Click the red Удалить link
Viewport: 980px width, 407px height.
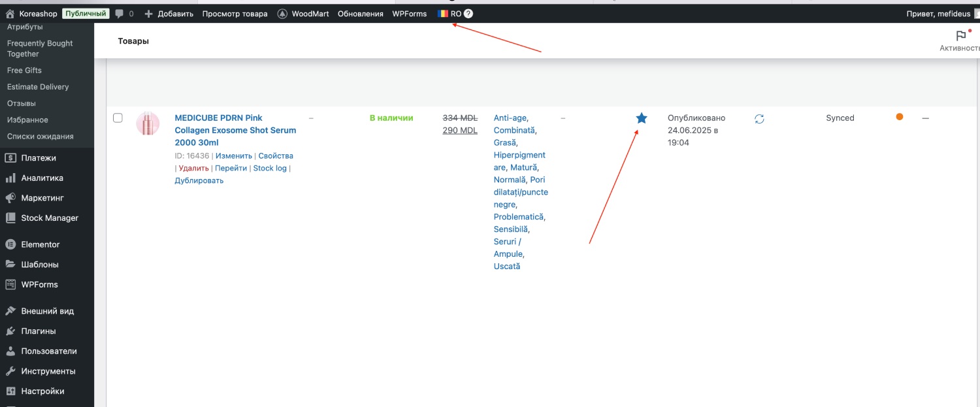pos(194,168)
